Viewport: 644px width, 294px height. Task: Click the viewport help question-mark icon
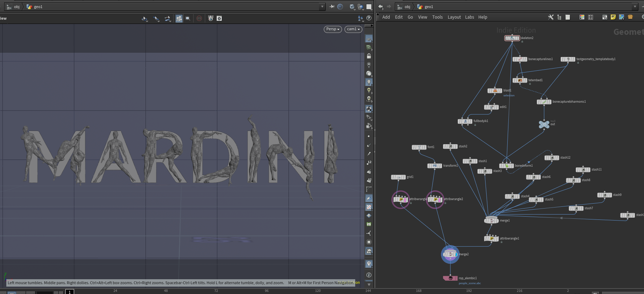click(369, 18)
